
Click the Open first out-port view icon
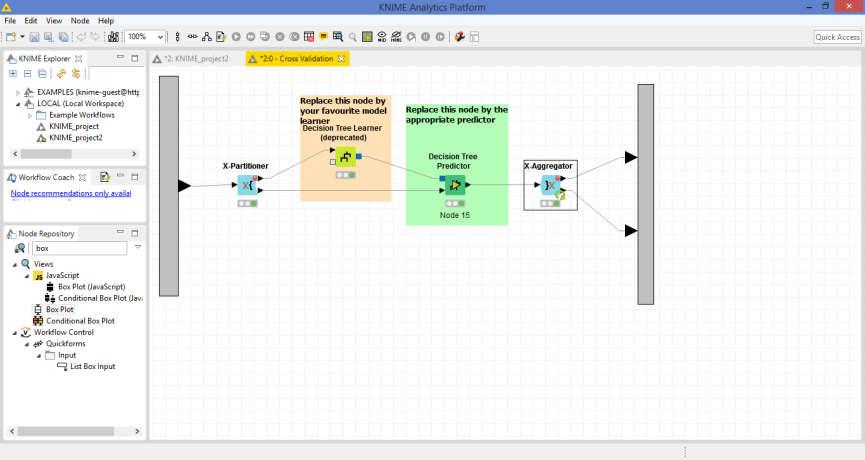[x=338, y=37]
